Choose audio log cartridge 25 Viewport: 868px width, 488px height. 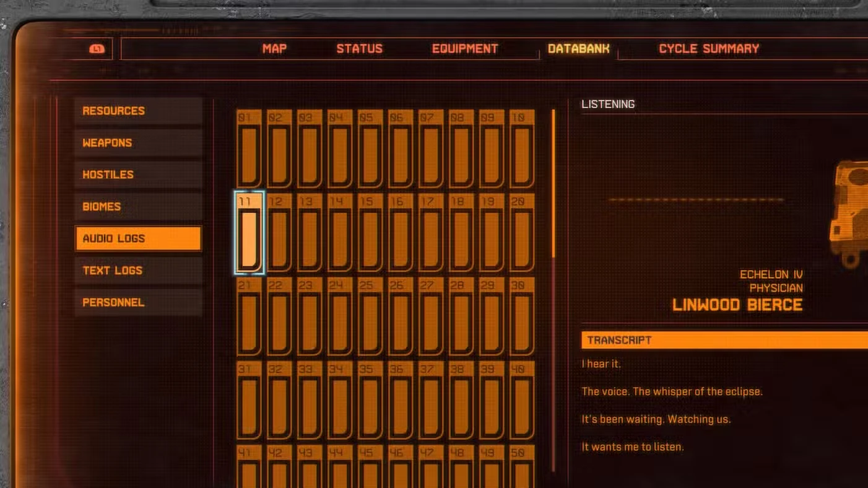[370, 316]
